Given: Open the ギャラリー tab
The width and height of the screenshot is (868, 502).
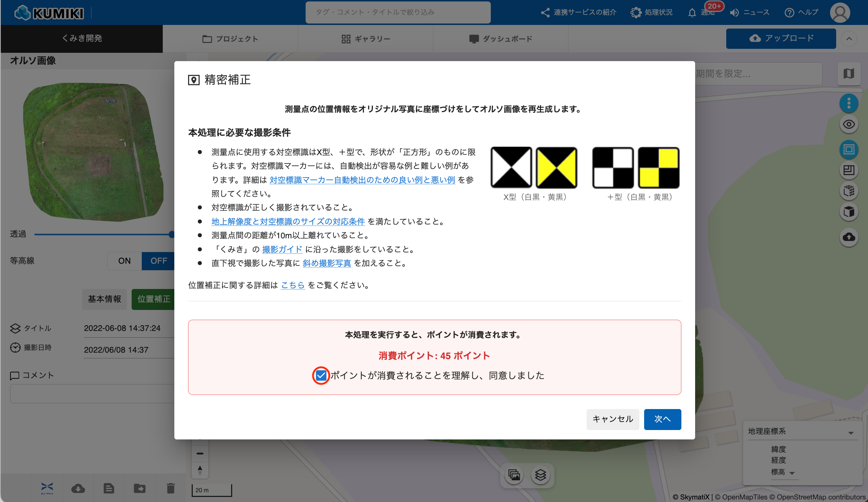Looking at the screenshot, I should (366, 39).
